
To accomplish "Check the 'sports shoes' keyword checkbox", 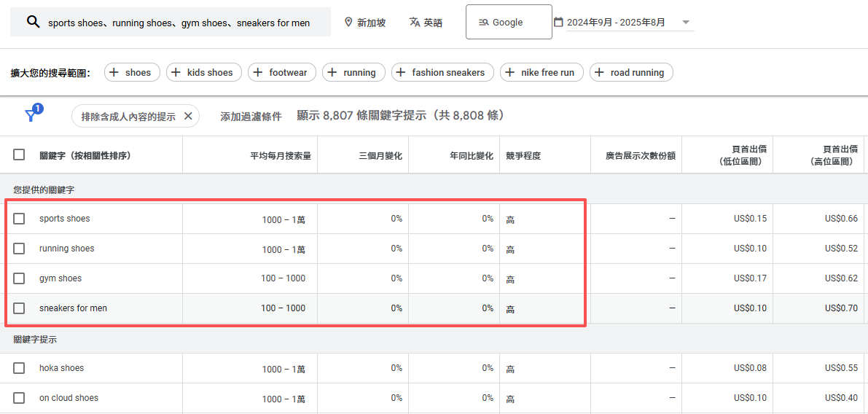I will (x=19, y=219).
